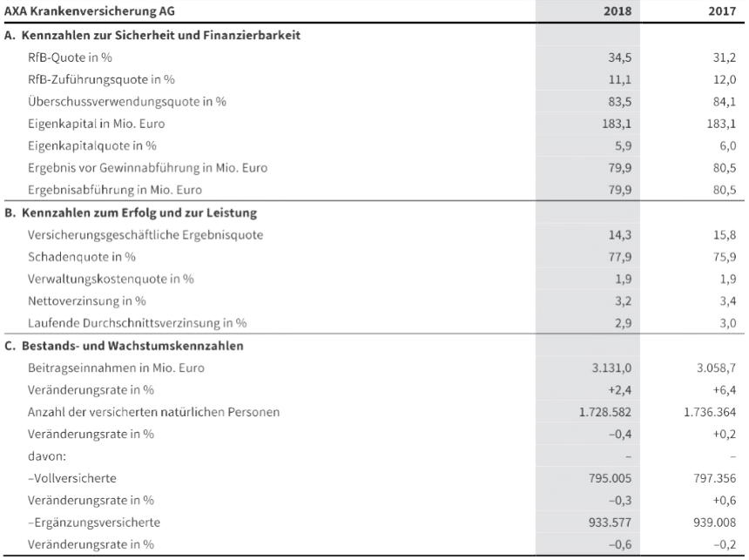Click the RfB-Zuführungsquote 2018 value 11,1

pos(619,80)
